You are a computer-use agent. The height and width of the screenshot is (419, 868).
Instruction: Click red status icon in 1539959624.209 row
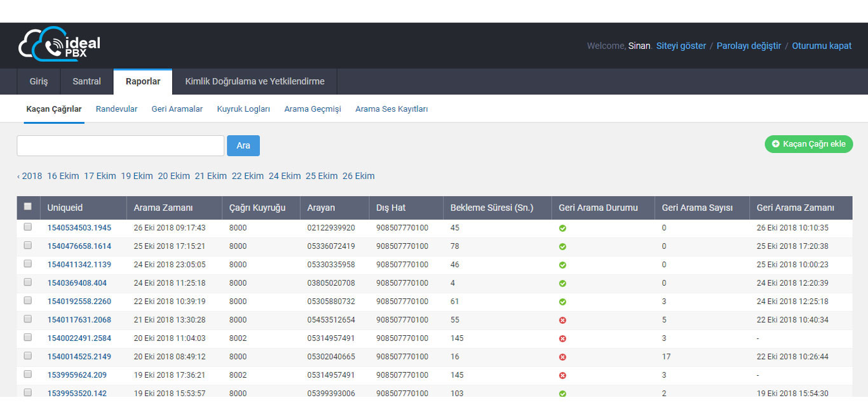click(562, 375)
